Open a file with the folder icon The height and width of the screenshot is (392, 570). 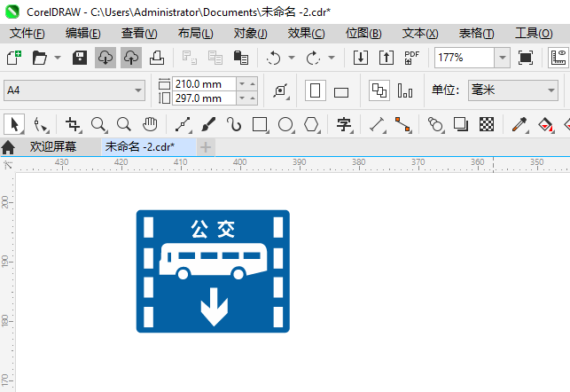(40, 58)
